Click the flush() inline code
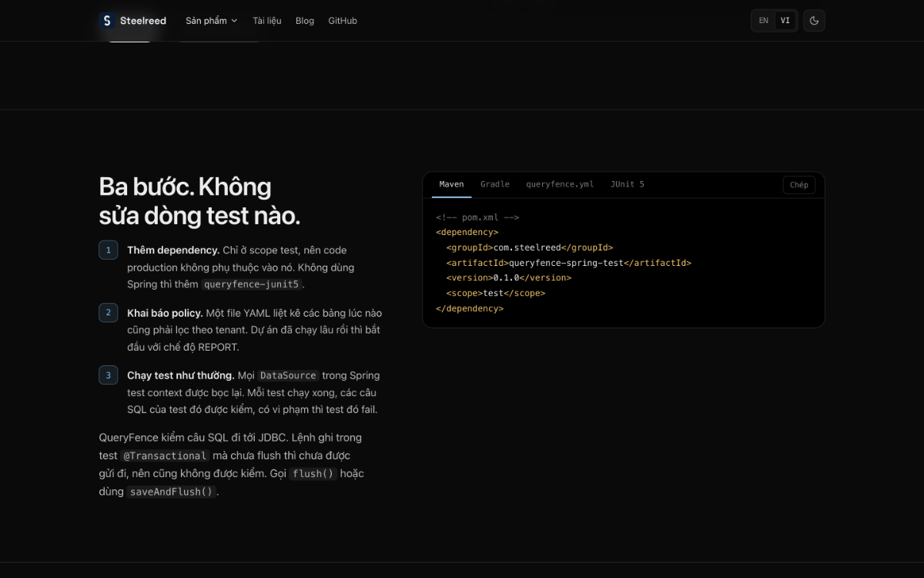Image resolution: width=924 pixels, height=578 pixels. tap(313, 474)
